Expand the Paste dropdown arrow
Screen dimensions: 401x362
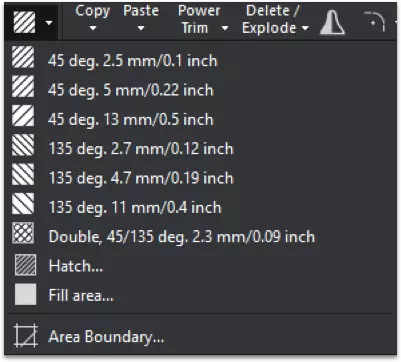click(x=141, y=29)
